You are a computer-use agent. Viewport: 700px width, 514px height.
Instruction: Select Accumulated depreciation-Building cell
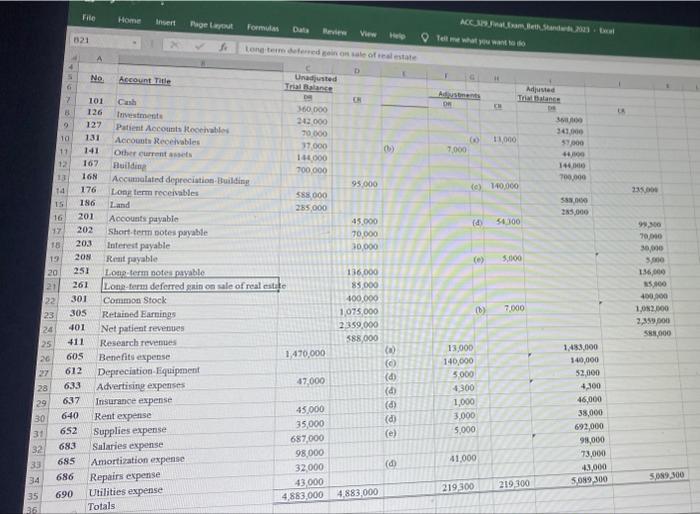180,180
